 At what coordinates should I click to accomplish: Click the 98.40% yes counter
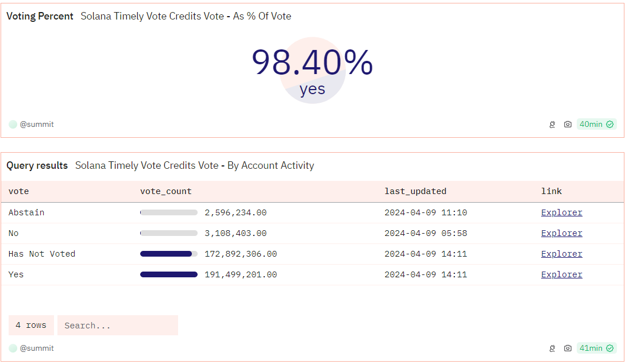pyautogui.click(x=312, y=71)
